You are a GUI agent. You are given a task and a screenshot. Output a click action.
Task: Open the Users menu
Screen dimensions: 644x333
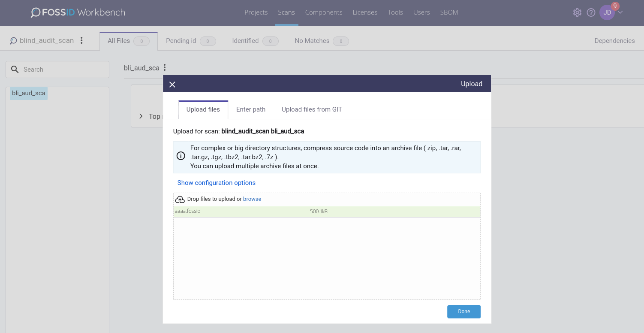point(421,12)
